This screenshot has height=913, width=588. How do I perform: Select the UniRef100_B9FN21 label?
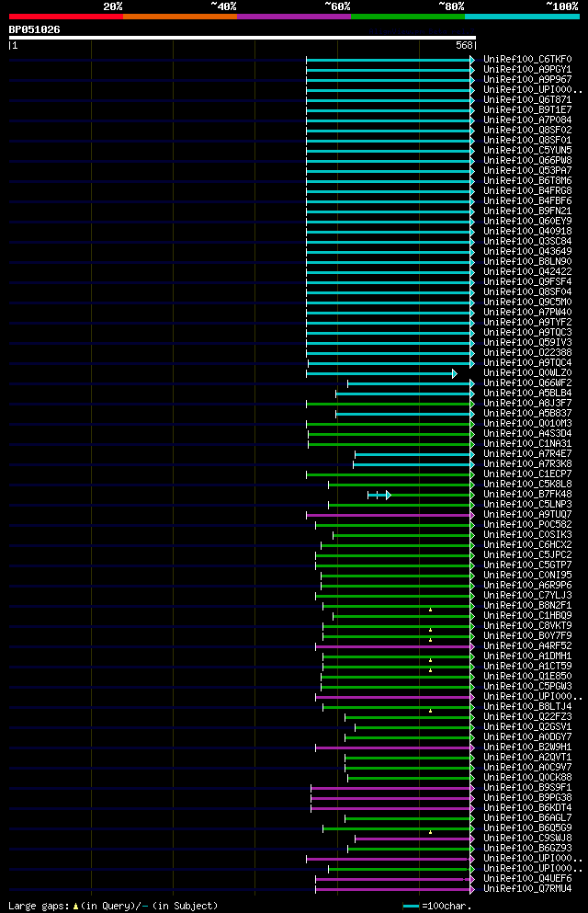(x=527, y=211)
